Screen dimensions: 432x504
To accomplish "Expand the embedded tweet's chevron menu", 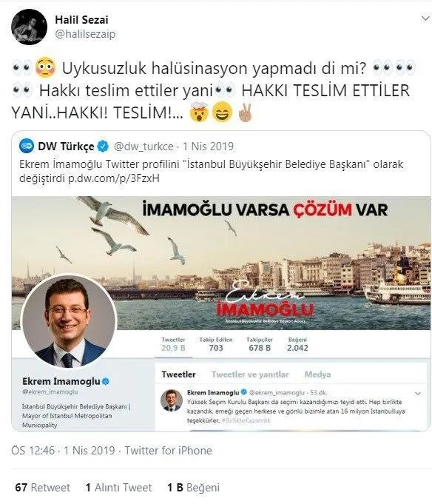I will coord(418,394).
